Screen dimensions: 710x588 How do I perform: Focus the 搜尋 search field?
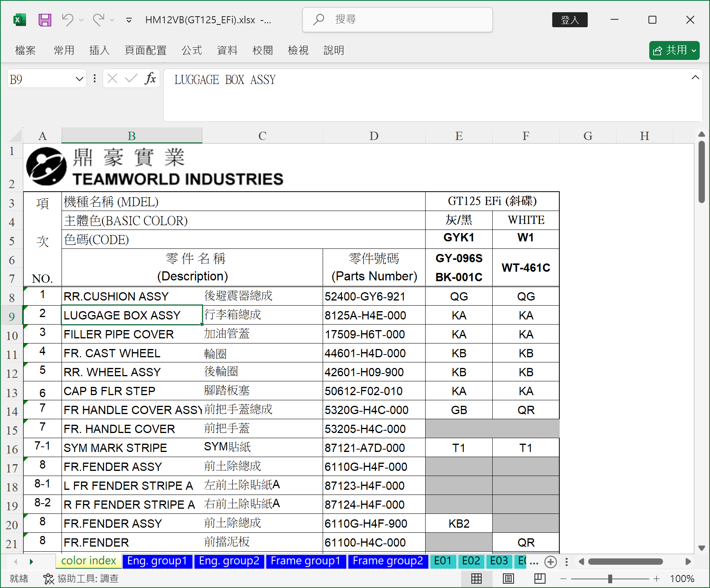point(398,19)
